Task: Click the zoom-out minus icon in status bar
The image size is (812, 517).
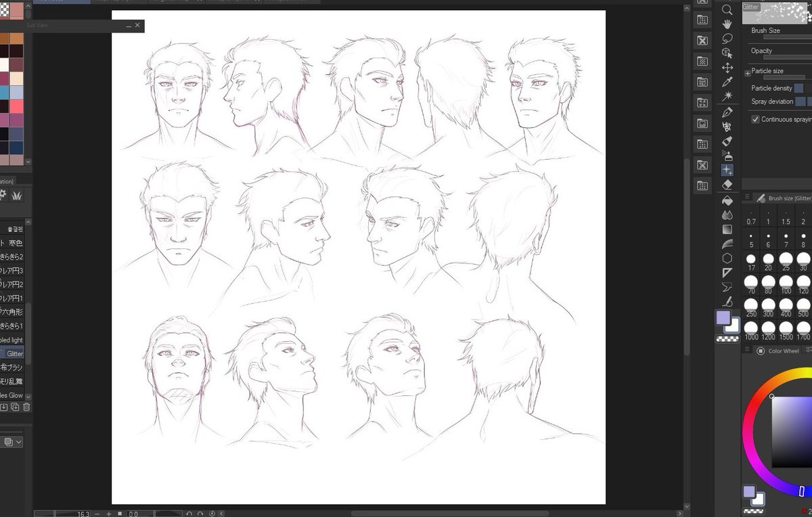Action: [x=97, y=514]
